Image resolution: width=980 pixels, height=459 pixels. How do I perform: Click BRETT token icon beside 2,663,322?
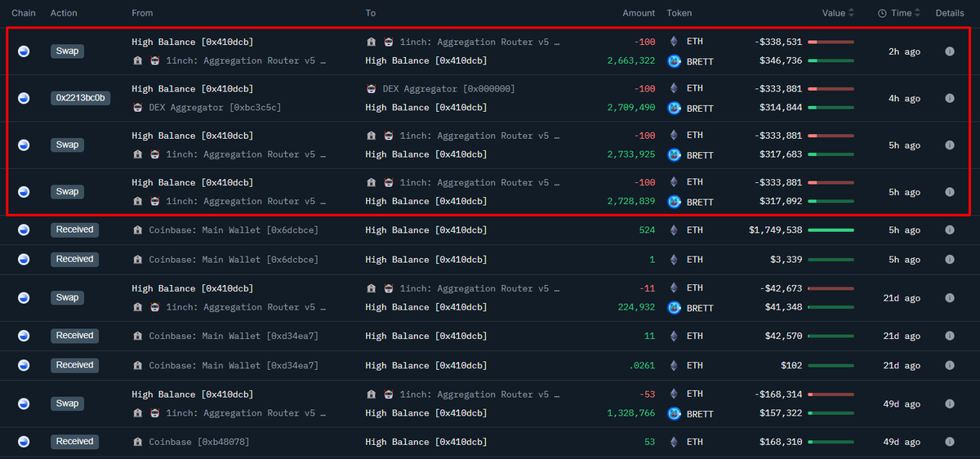[674, 61]
